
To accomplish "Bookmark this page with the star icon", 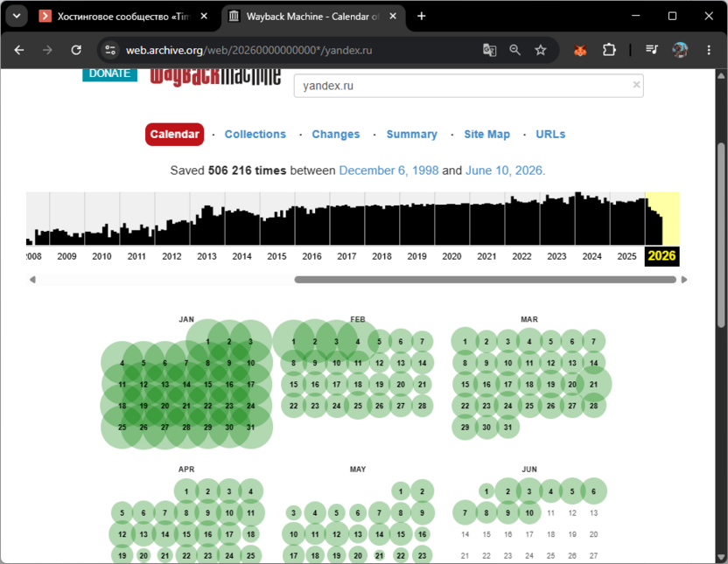I will point(541,50).
